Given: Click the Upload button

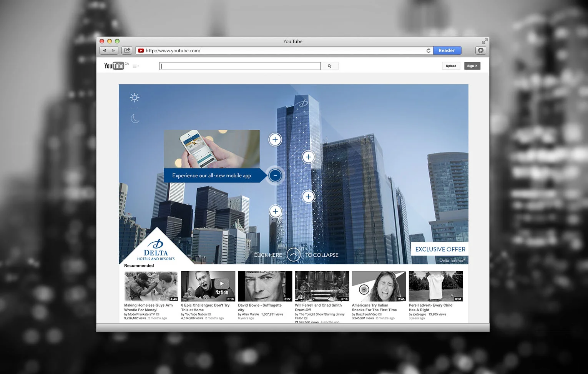Looking at the screenshot, I should [451, 66].
